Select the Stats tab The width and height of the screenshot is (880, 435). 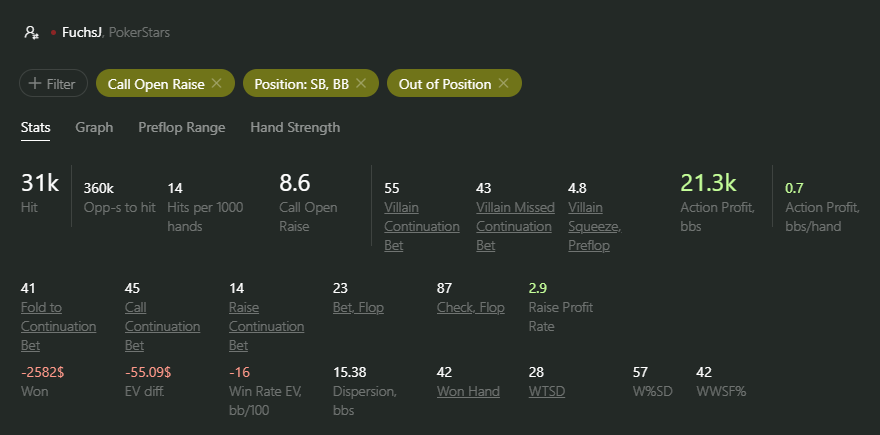(x=35, y=127)
